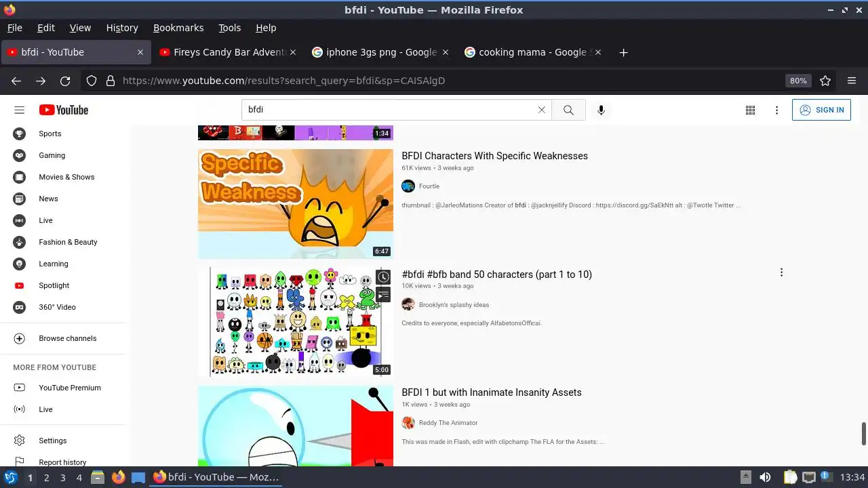Click the YouTube logo
The width and height of the screenshot is (868, 488).
tap(64, 110)
